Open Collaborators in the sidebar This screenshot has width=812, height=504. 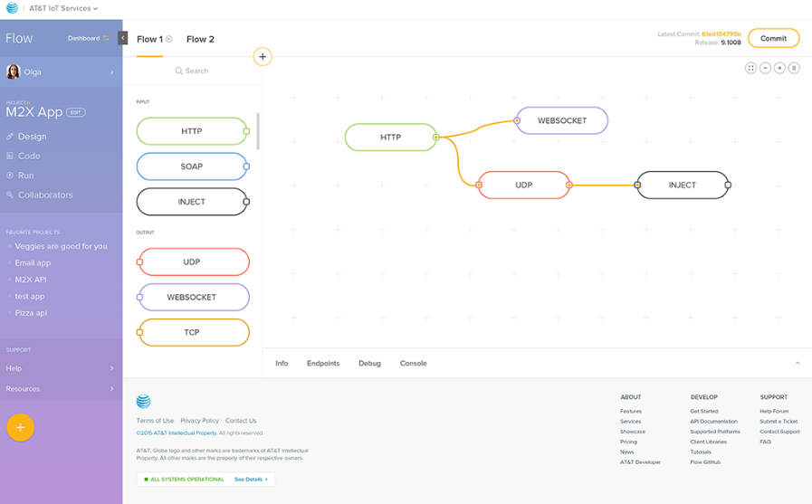(45, 195)
